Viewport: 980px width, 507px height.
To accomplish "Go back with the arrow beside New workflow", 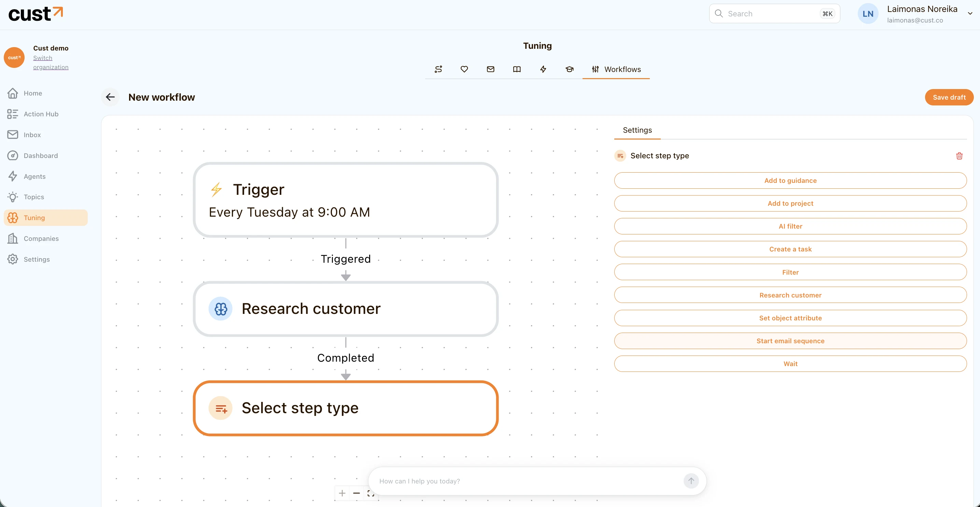I will click(110, 97).
